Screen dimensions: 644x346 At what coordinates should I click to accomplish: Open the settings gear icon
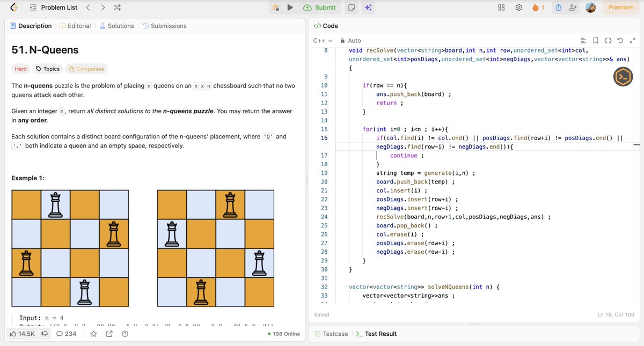coord(518,8)
